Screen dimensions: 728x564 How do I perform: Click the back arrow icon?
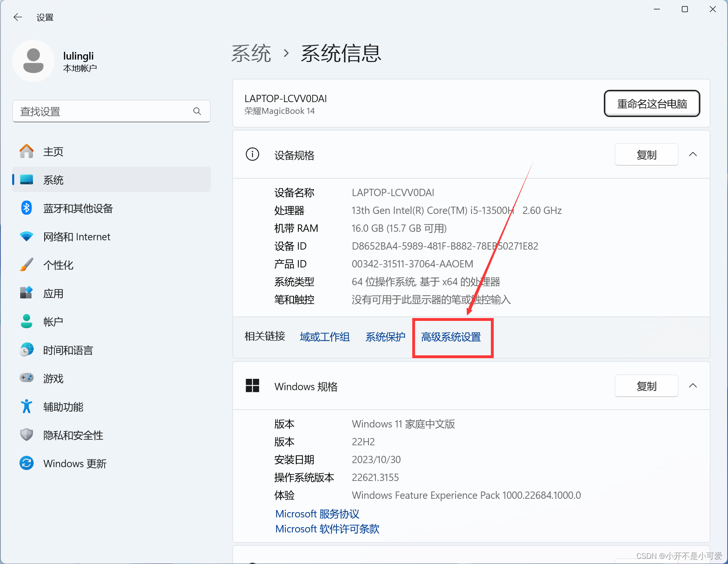18,17
